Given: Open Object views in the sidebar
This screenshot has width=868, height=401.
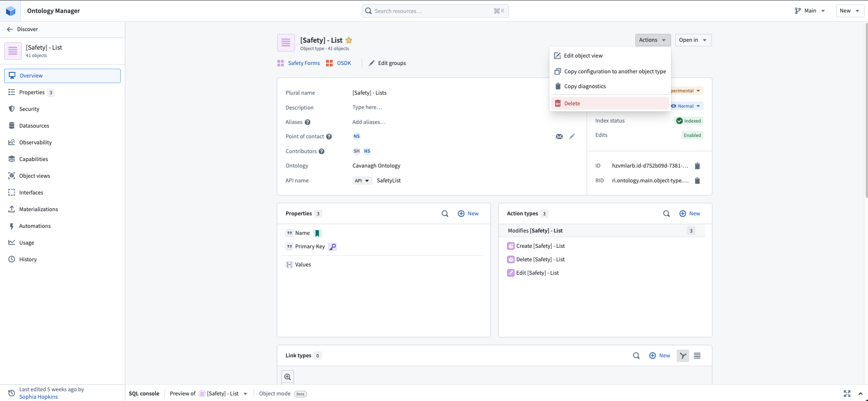Looking at the screenshot, I should pos(62,176).
